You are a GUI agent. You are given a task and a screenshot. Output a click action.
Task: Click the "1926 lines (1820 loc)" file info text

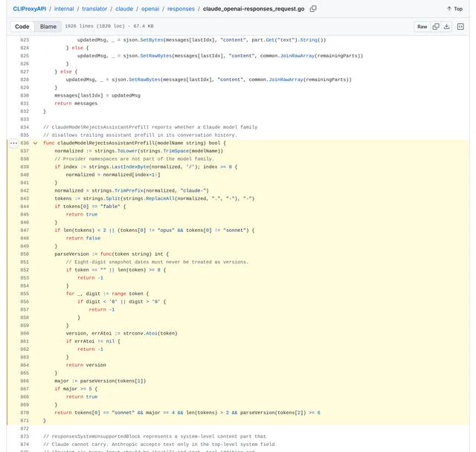click(94, 26)
